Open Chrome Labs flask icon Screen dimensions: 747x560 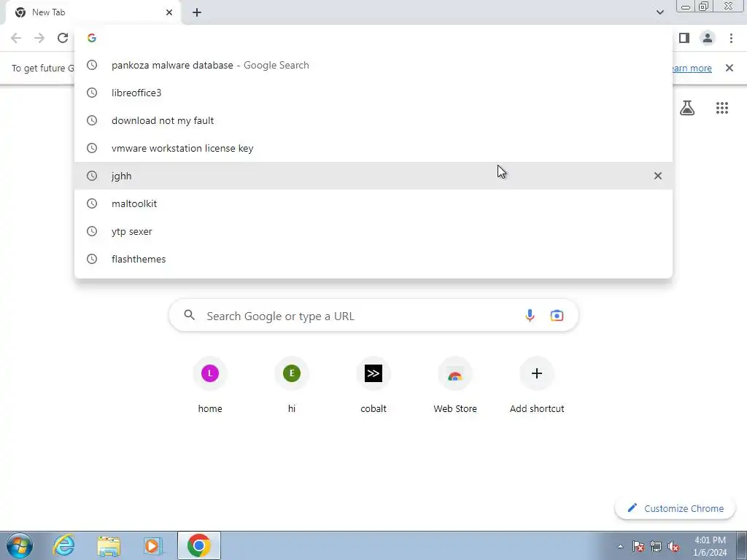coord(687,108)
